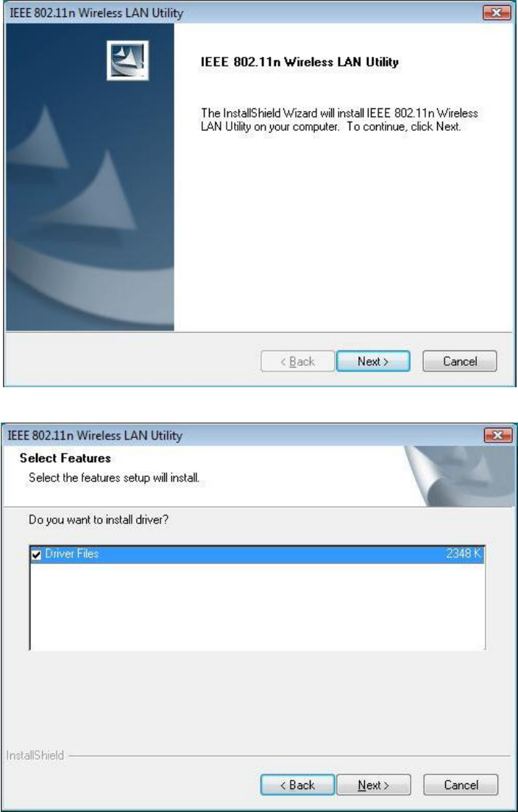
Task: Close the welcome wizard with the red X
Action: tap(496, 13)
